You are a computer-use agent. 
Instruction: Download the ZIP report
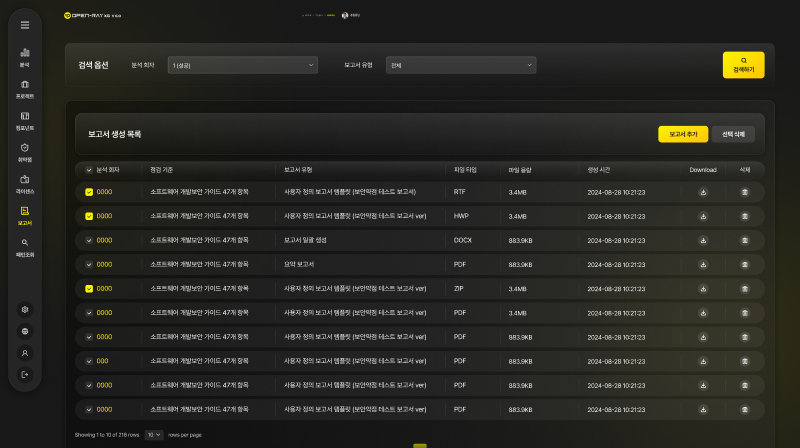pyautogui.click(x=703, y=289)
